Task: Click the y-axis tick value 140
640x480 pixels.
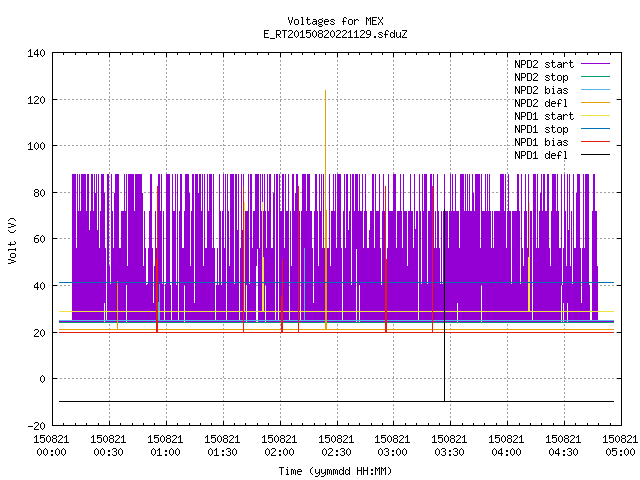Action: pos(36,53)
